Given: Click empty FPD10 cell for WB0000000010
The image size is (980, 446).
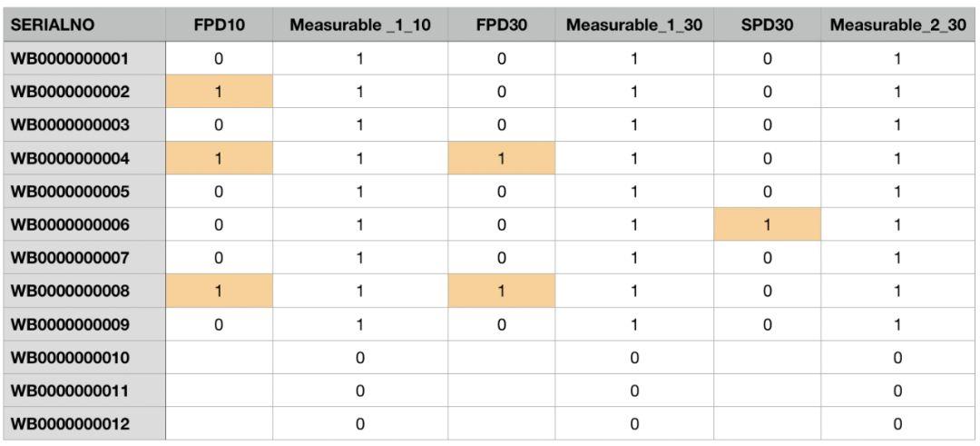Looking at the screenshot, I should (x=219, y=358).
